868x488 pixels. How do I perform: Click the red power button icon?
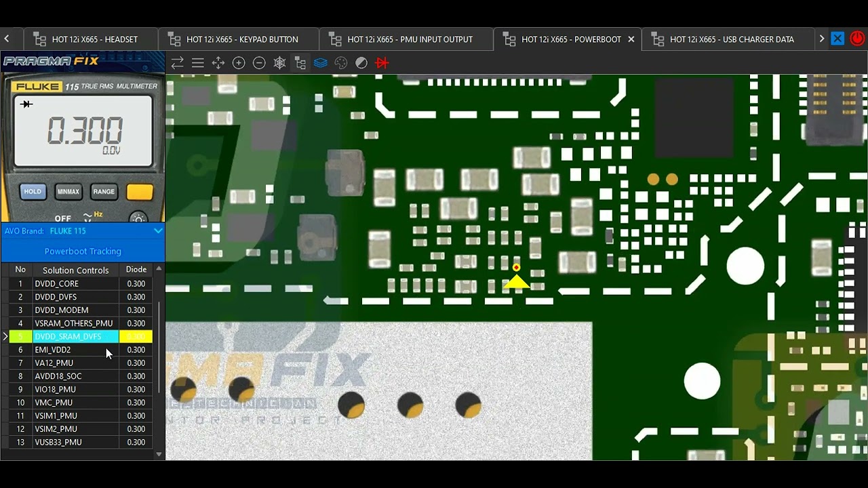[857, 39]
